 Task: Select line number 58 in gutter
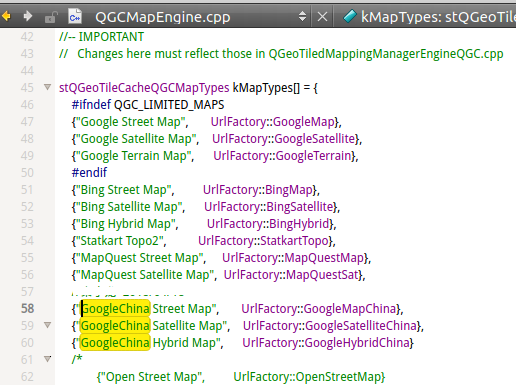point(27,308)
